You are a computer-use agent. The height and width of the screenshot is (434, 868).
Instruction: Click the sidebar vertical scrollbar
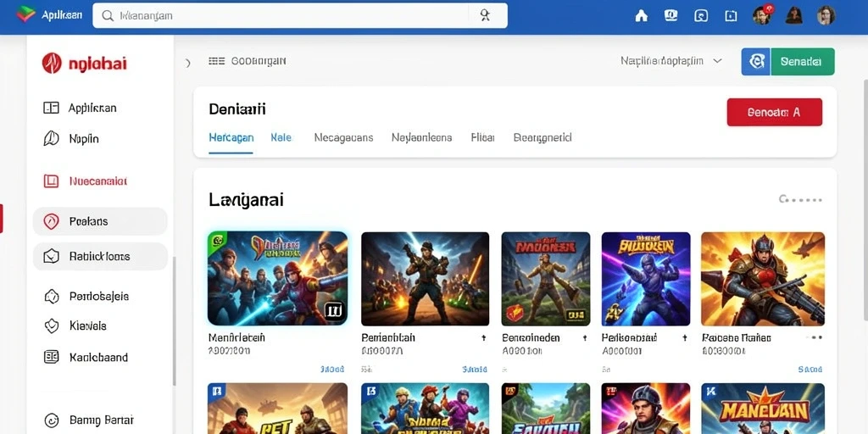coord(175,321)
